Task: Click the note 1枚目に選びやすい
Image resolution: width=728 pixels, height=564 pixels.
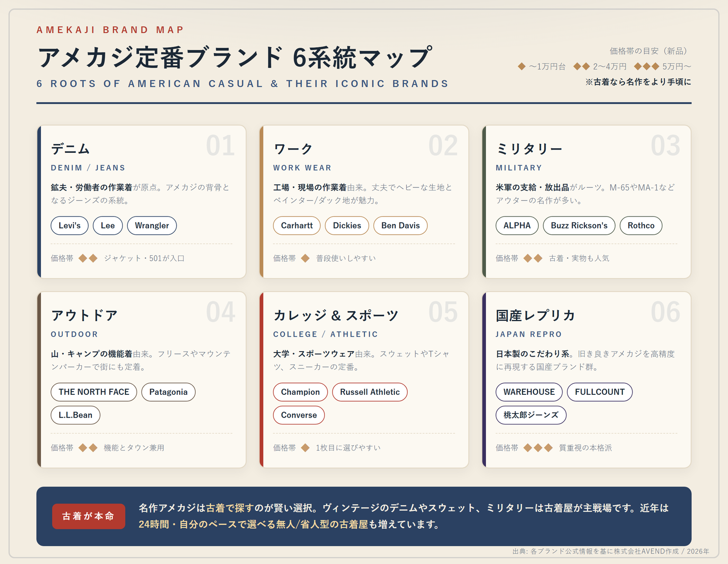Action: click(348, 448)
